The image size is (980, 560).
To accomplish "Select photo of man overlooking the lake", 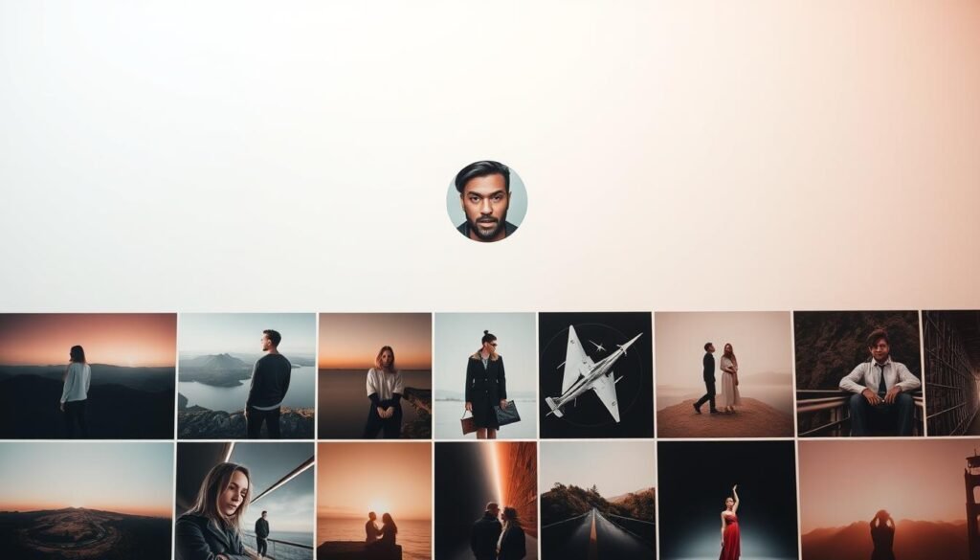I will pyautogui.click(x=246, y=375).
